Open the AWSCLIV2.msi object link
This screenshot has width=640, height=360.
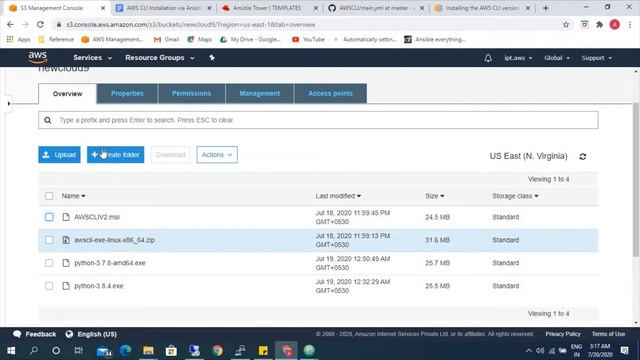pos(97,217)
